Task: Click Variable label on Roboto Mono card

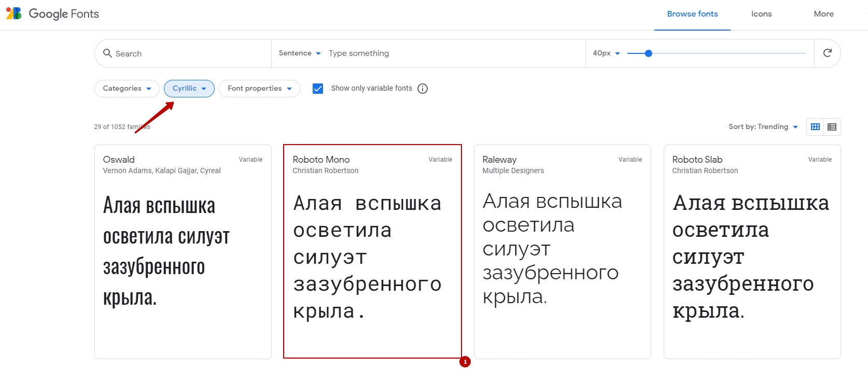Action: click(x=440, y=160)
